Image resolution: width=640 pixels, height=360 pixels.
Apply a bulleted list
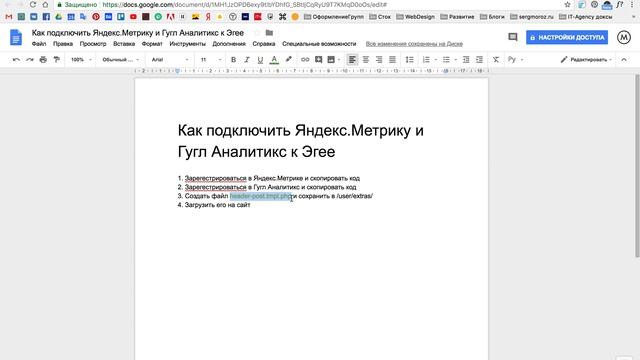[446, 60]
